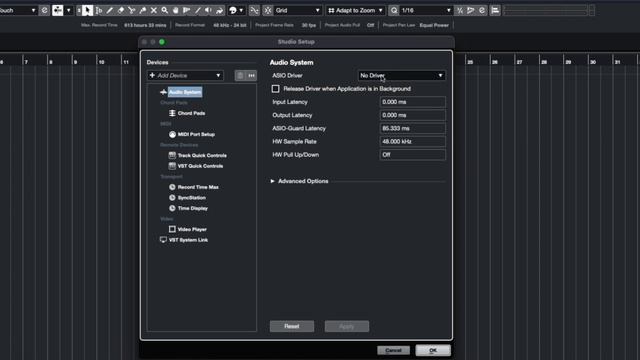The height and width of the screenshot is (360, 640).
Task: Click the device list options icon
Action: (251, 76)
